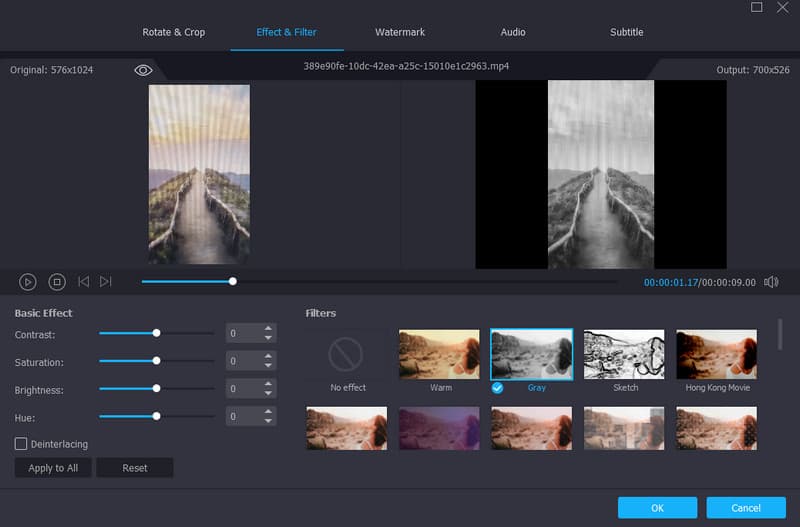Close the editor window
Viewport: 800px width, 527px height.
pyautogui.click(x=782, y=7)
